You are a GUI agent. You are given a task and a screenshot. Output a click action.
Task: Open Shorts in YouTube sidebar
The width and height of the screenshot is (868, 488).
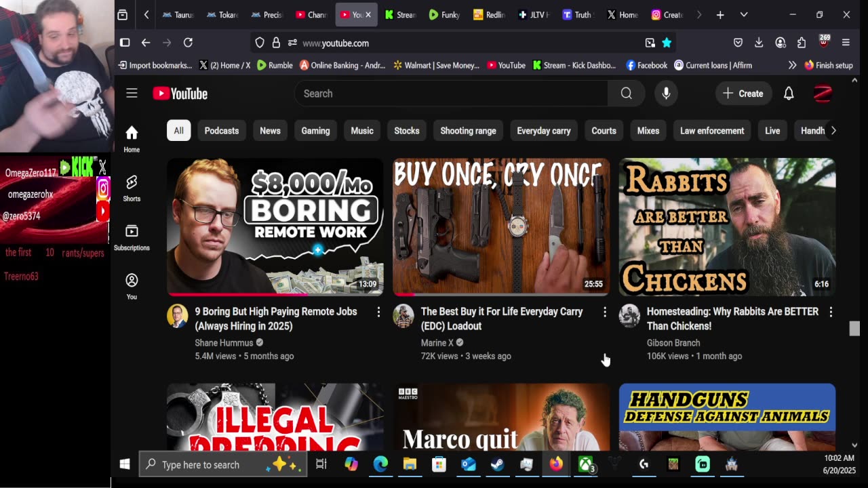[x=132, y=188]
